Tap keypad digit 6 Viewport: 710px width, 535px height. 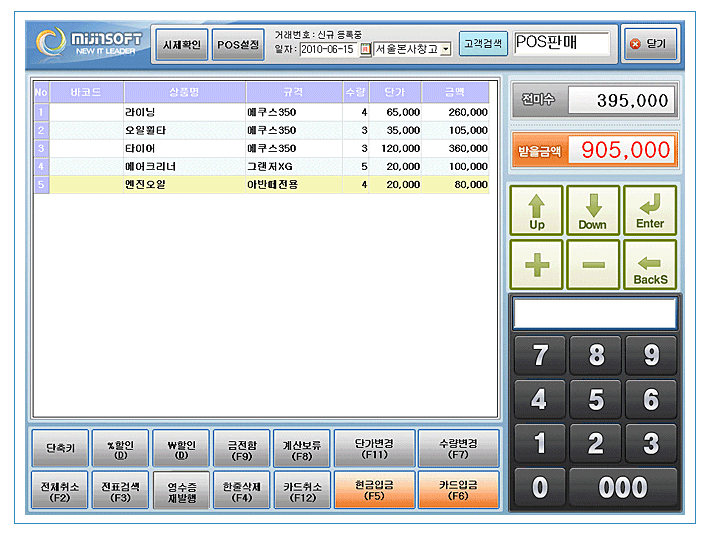(x=651, y=399)
